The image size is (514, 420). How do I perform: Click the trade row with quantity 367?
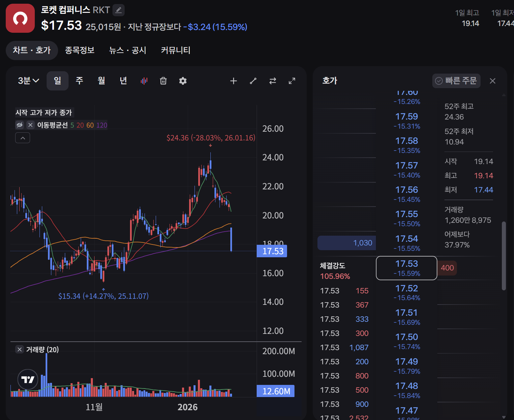pyautogui.click(x=344, y=305)
